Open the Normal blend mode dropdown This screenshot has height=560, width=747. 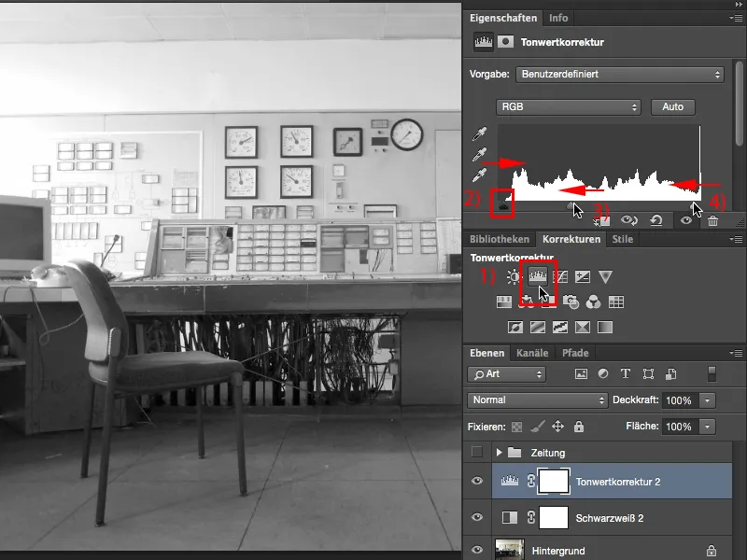coord(537,399)
